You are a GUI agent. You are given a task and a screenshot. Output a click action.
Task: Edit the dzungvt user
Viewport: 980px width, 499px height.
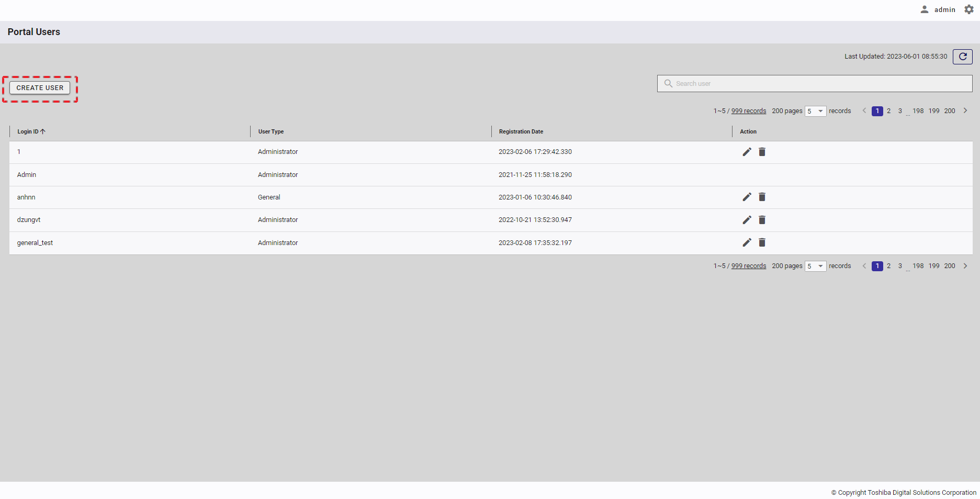coord(747,220)
